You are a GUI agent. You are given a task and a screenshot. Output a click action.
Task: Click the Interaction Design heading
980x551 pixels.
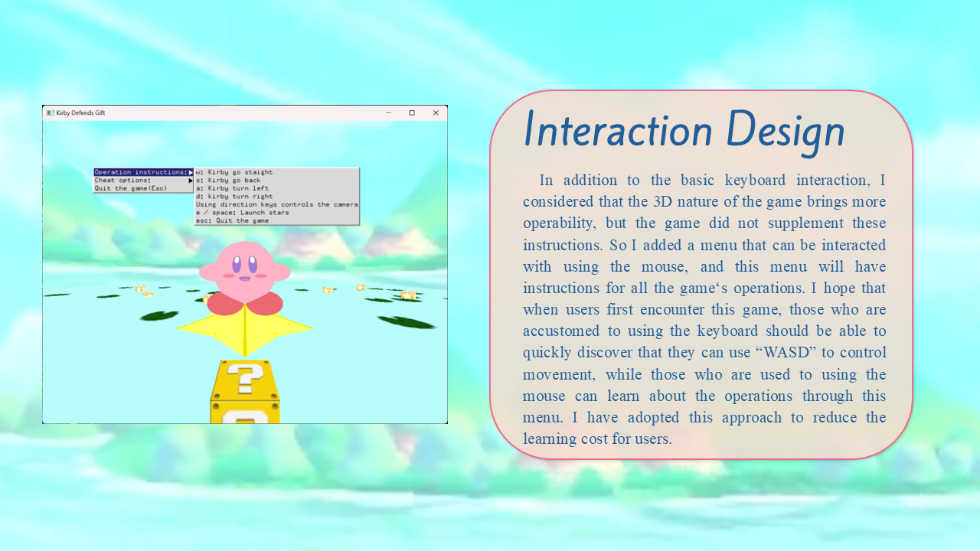(684, 129)
